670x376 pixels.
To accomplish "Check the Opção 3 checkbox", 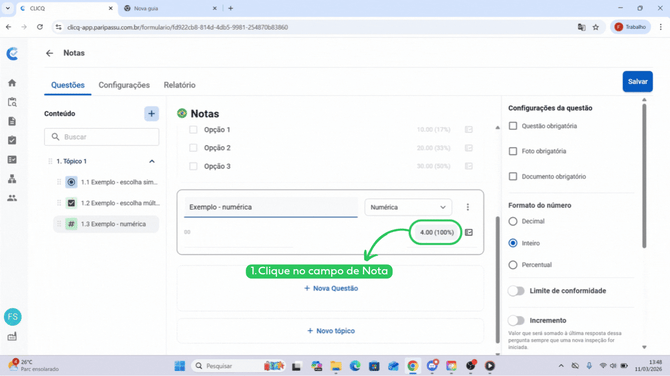I will pos(193,166).
